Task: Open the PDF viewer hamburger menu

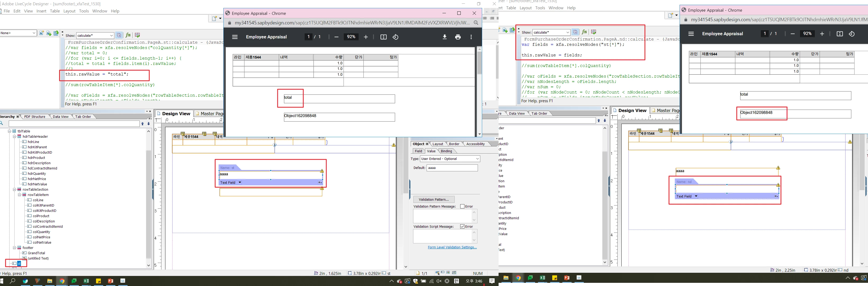Action: click(x=235, y=37)
